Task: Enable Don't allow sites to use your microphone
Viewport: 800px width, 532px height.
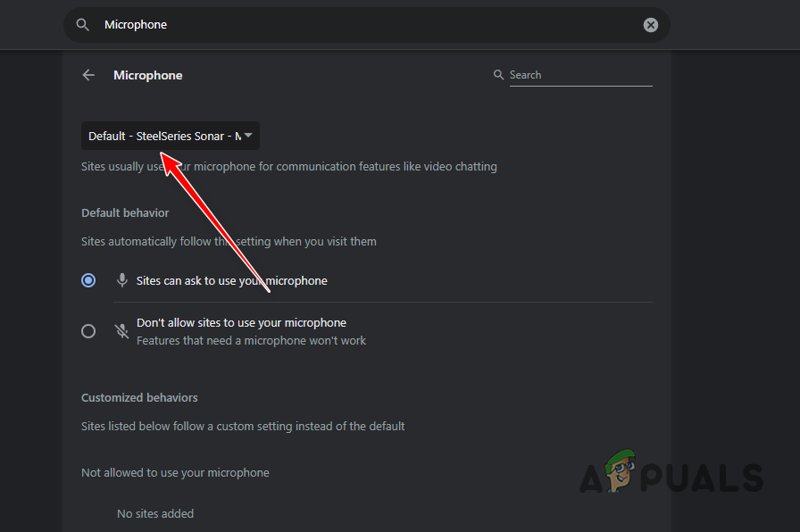Action: coord(88,330)
